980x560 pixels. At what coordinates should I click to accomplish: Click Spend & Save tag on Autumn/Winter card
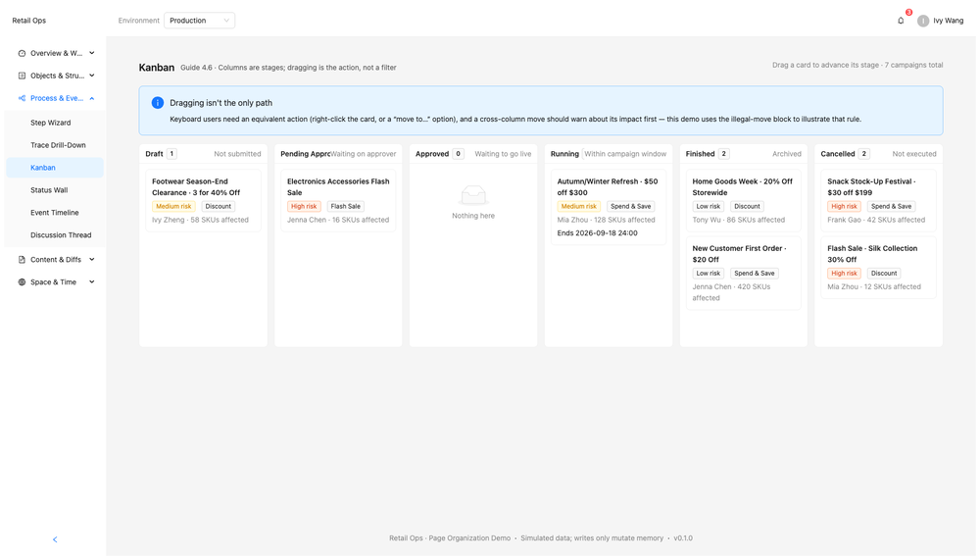pyautogui.click(x=630, y=207)
